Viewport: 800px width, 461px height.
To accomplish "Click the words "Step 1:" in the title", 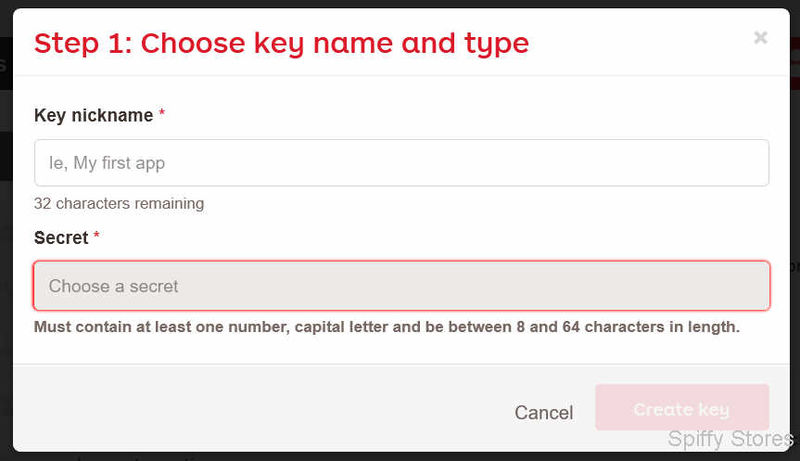I will tap(83, 43).
